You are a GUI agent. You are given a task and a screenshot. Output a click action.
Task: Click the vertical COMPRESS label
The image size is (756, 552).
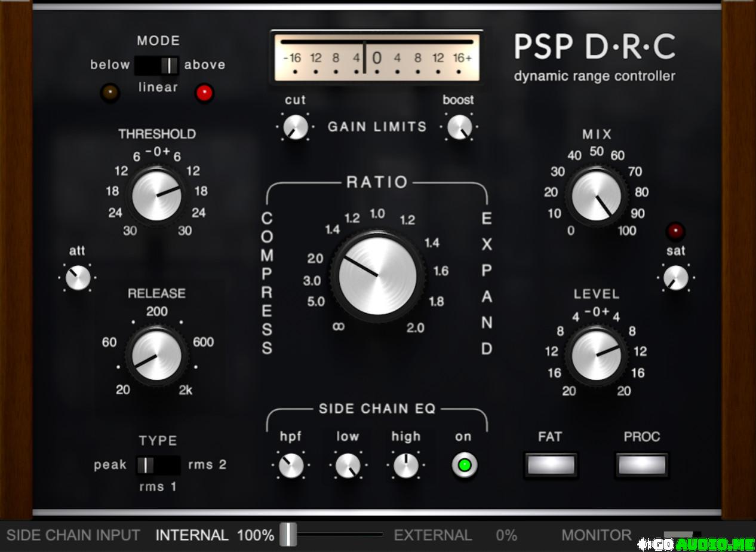pyautogui.click(x=267, y=284)
